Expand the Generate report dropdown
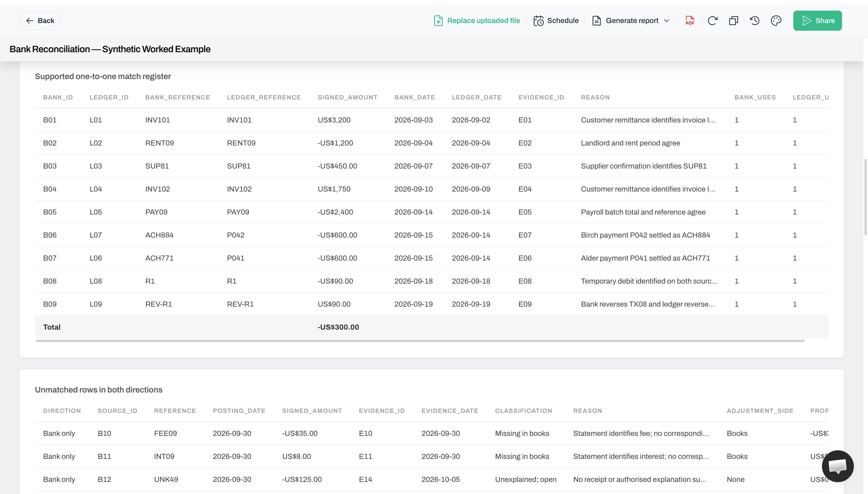868x494 pixels. (631, 21)
